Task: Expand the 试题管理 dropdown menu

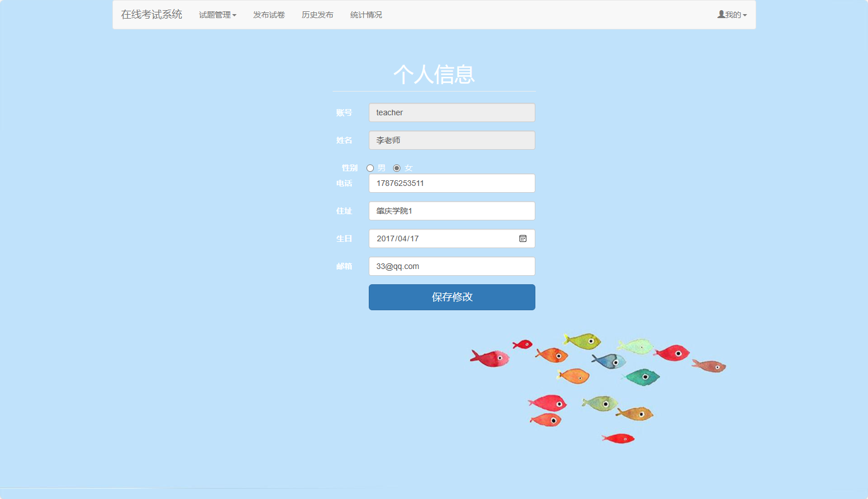Action: (217, 15)
